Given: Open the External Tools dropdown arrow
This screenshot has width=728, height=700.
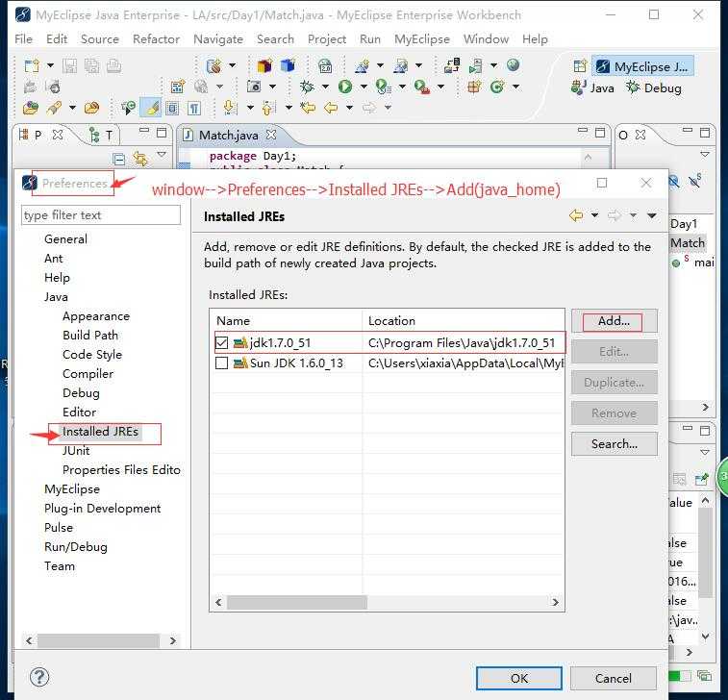Looking at the screenshot, I should (x=441, y=87).
